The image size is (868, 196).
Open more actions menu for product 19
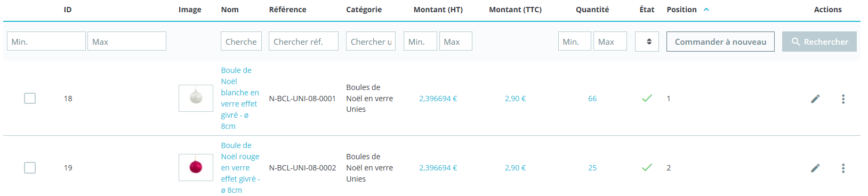click(843, 168)
